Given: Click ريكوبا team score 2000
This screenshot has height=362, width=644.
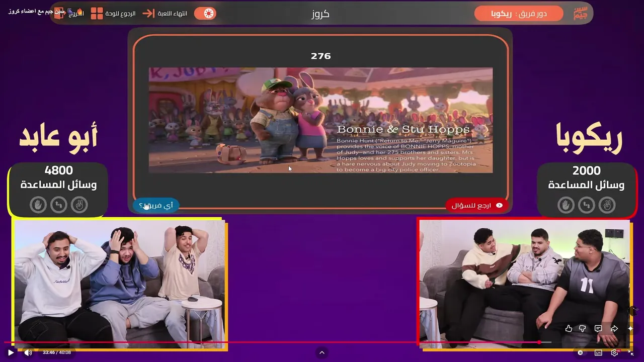Looking at the screenshot, I should click(586, 170).
